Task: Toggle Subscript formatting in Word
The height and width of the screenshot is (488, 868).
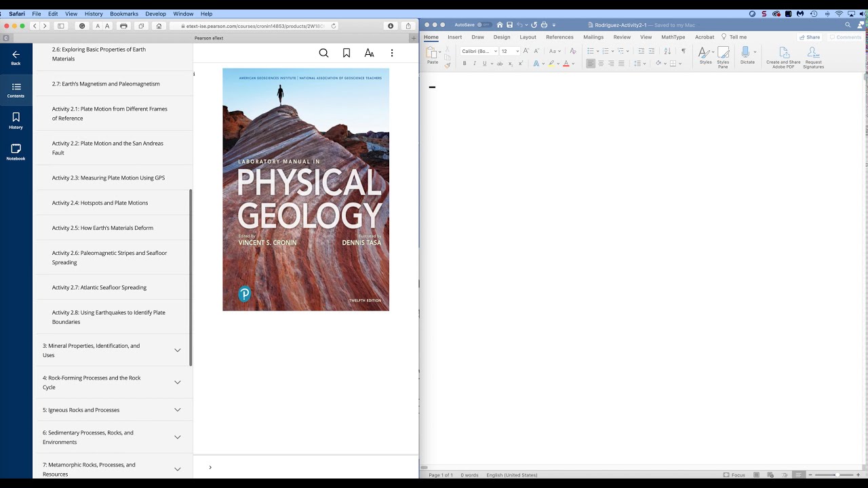Action: [511, 64]
